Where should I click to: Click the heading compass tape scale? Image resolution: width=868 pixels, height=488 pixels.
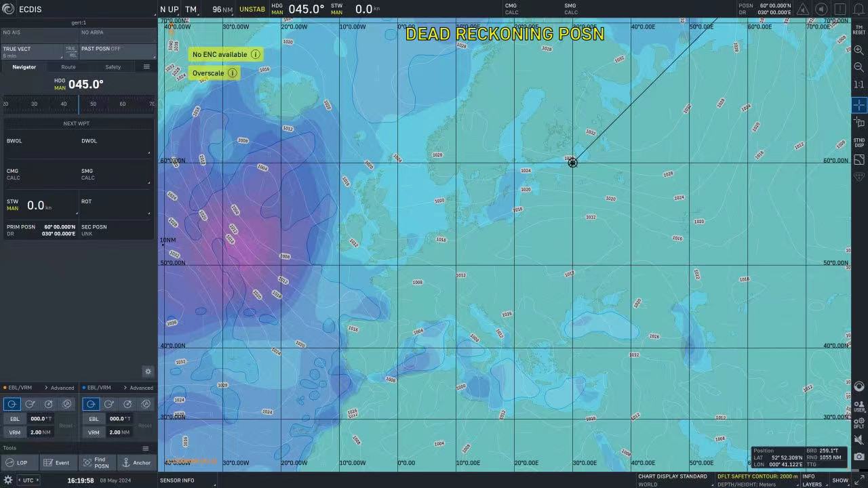[x=79, y=104]
